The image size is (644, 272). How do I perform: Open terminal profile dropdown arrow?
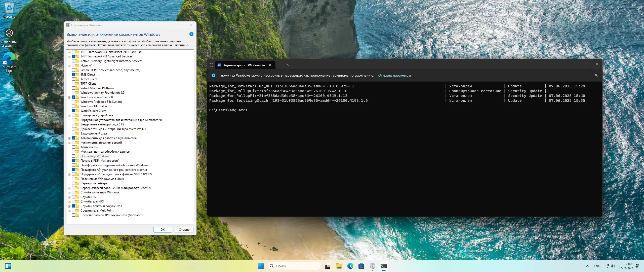288,65
